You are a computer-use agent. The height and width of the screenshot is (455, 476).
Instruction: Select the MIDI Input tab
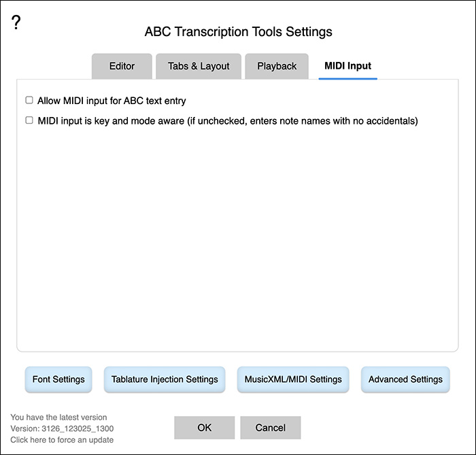click(347, 66)
